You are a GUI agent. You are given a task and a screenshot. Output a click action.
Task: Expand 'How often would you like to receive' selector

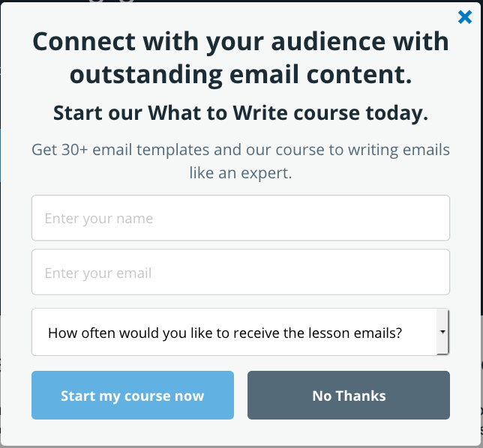(x=241, y=332)
